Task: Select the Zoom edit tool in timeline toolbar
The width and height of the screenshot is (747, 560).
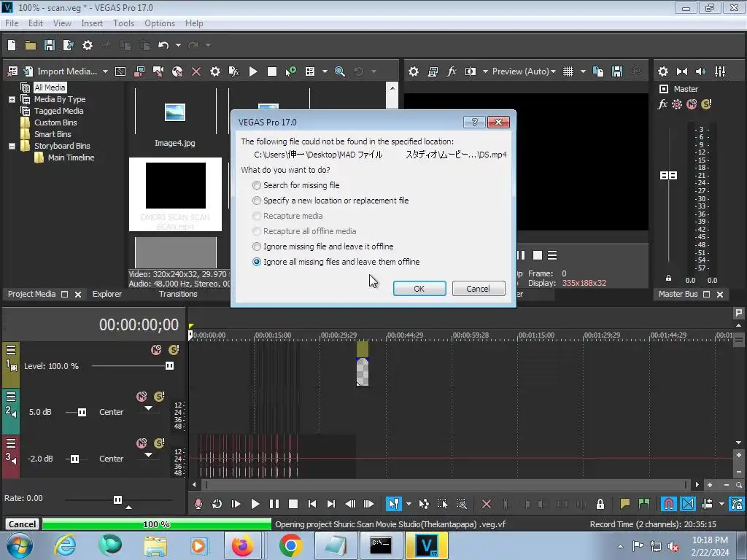Action: pos(461,504)
